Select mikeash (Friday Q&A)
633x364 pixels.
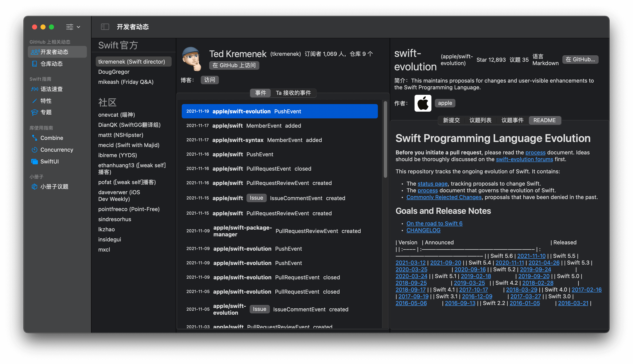coord(134,82)
